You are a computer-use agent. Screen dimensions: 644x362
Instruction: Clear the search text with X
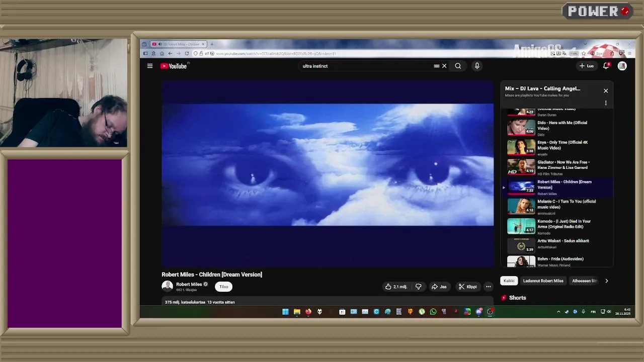tap(444, 66)
